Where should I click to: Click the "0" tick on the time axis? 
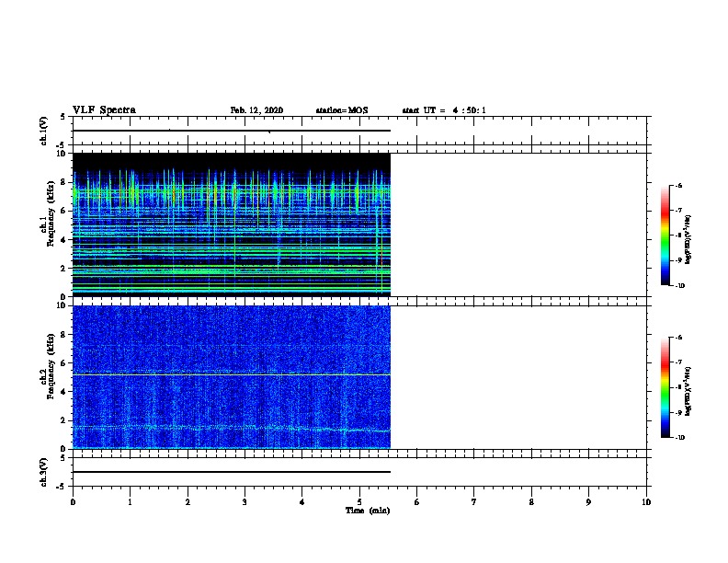tap(73, 502)
